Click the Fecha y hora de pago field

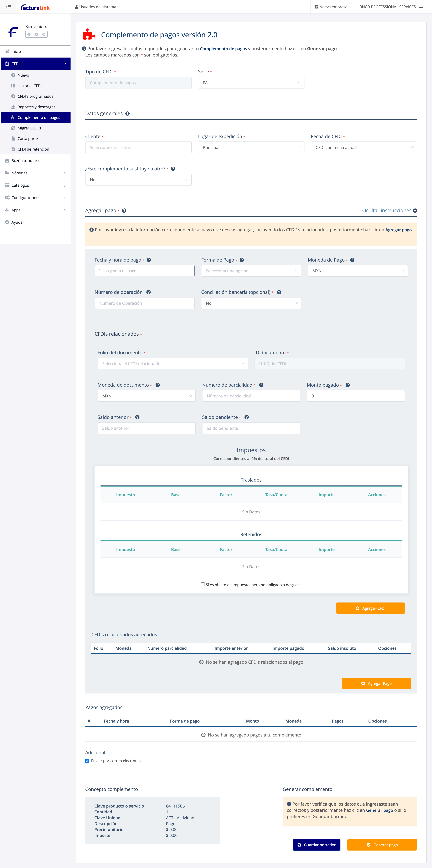tap(144, 271)
